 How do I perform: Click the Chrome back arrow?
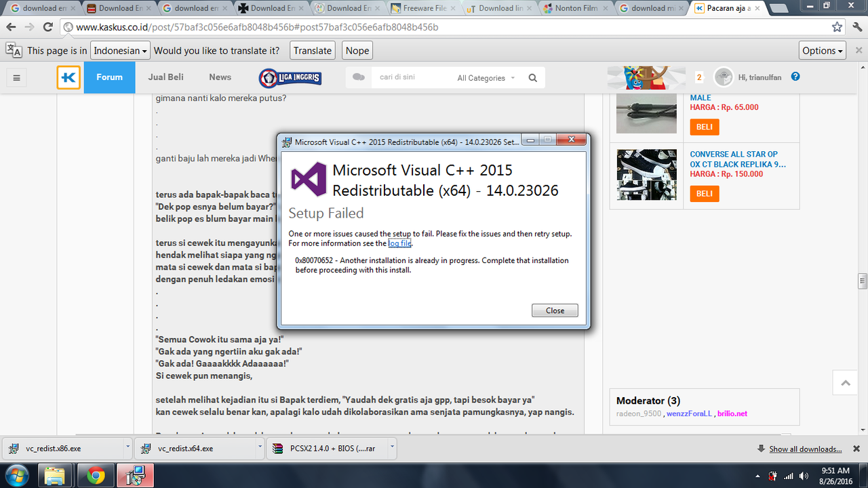[x=11, y=27]
